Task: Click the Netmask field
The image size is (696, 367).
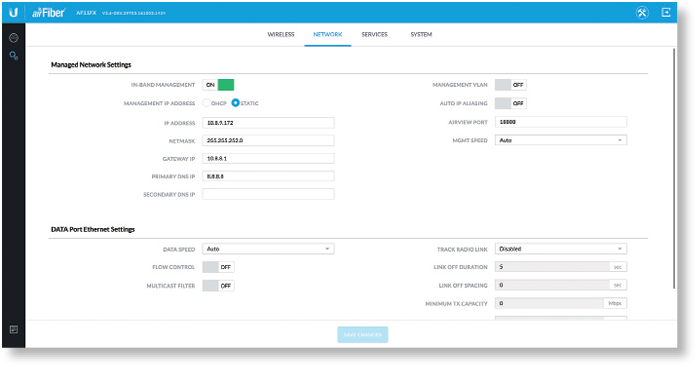Action: click(x=268, y=141)
